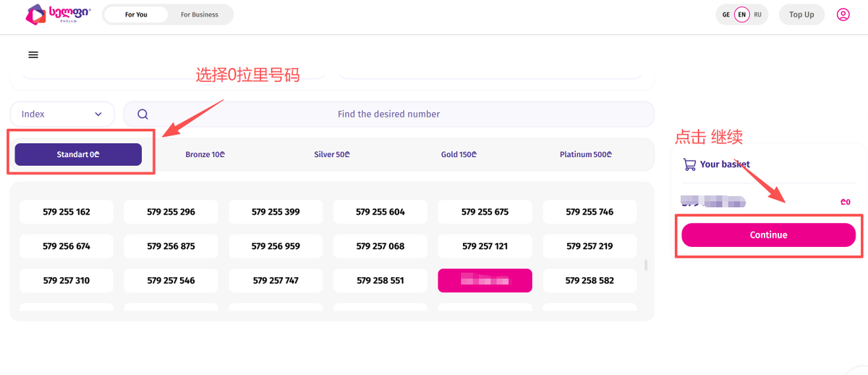
Task: Choose number 579 256 875
Action: coord(171,246)
